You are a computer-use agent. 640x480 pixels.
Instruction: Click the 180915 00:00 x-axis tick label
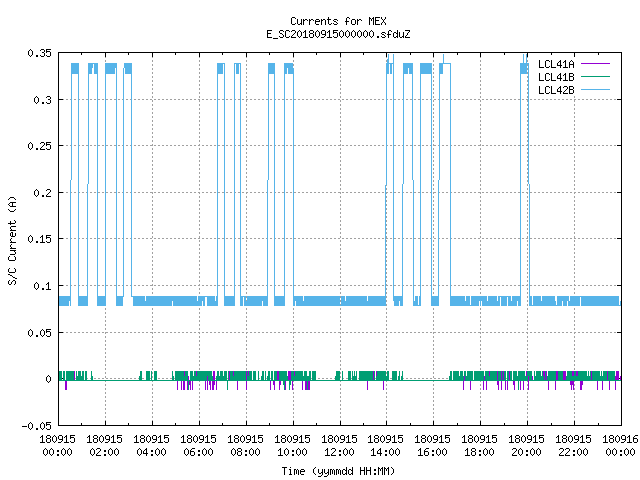tap(57, 446)
